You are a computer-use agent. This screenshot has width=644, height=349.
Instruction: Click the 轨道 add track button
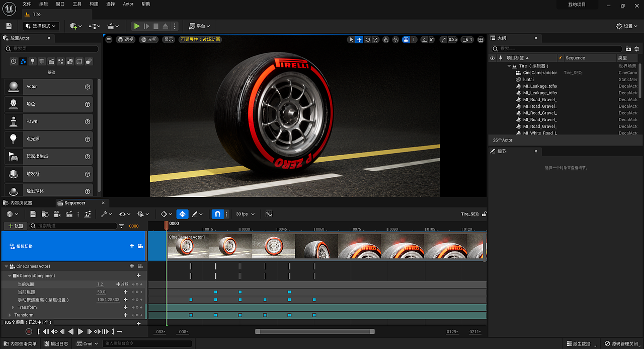click(16, 226)
